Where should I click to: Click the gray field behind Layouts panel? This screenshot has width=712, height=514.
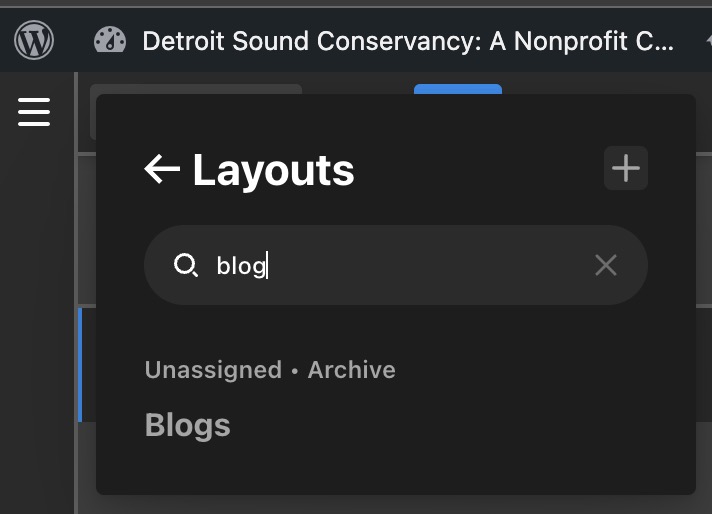pyautogui.click(x=196, y=89)
